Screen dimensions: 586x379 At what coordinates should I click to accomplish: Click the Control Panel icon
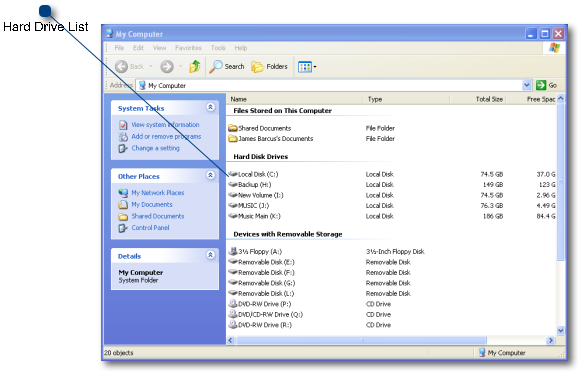point(123,228)
